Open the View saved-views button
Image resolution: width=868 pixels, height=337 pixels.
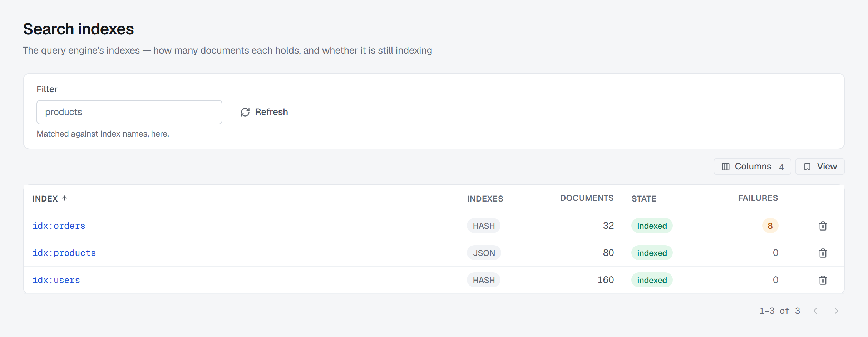click(x=820, y=167)
